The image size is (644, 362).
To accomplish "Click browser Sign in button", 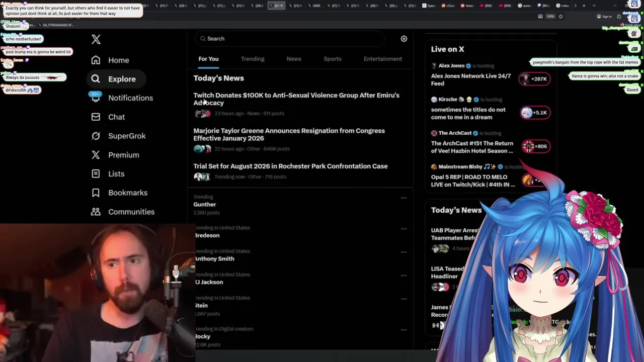I will tap(604, 16).
